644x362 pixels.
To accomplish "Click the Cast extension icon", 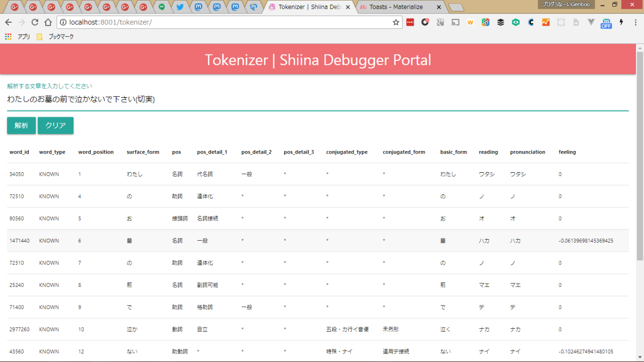I will click(455, 22).
